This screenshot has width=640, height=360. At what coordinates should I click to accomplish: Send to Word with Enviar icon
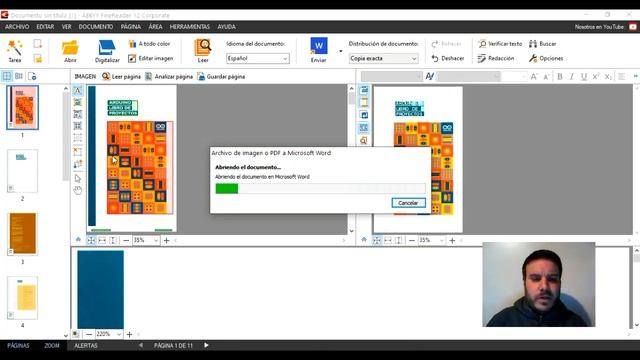click(318, 51)
